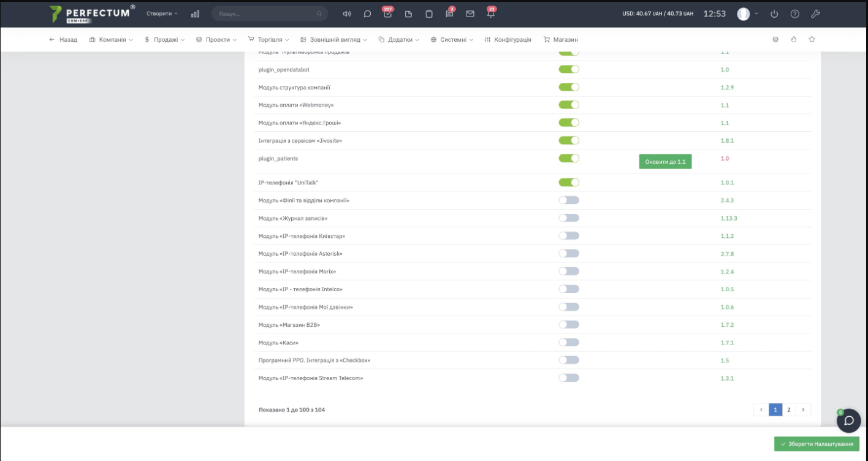Open the chat bubble icon in top bar

pyautogui.click(x=367, y=13)
